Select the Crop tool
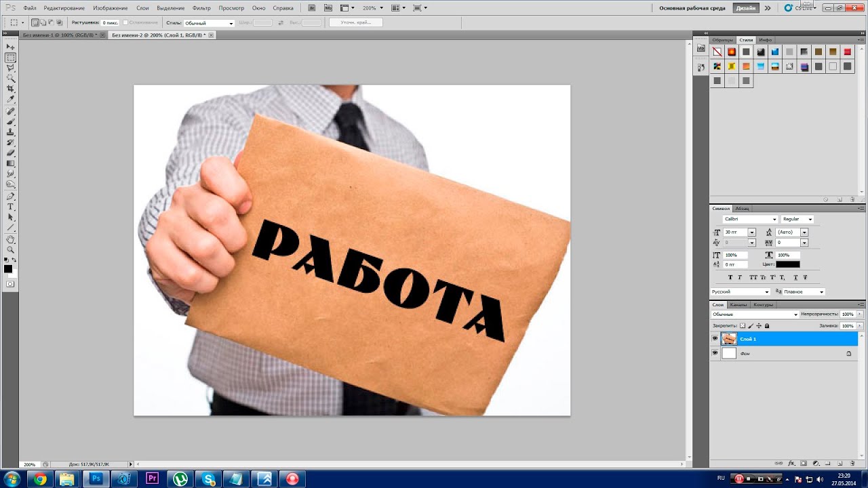The image size is (868, 488). click(11, 89)
